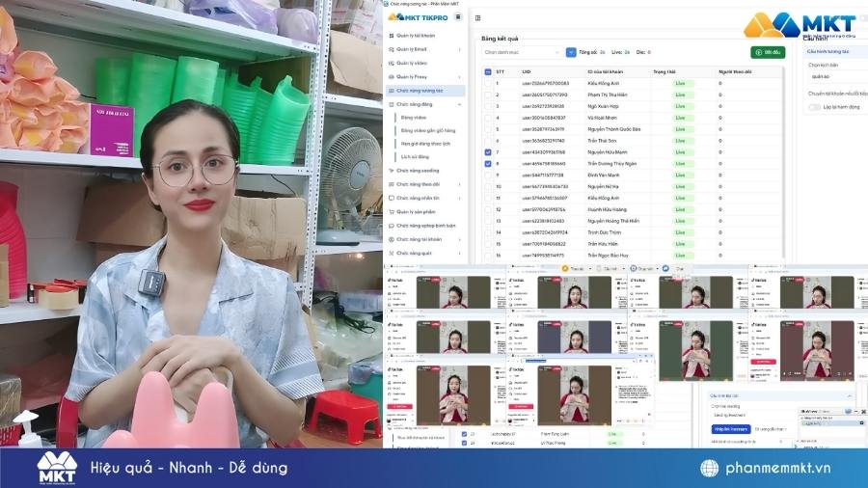The width and height of the screenshot is (868, 488).
Task: Open Đăng video gắn giỏ hàng item
Action: (428, 130)
